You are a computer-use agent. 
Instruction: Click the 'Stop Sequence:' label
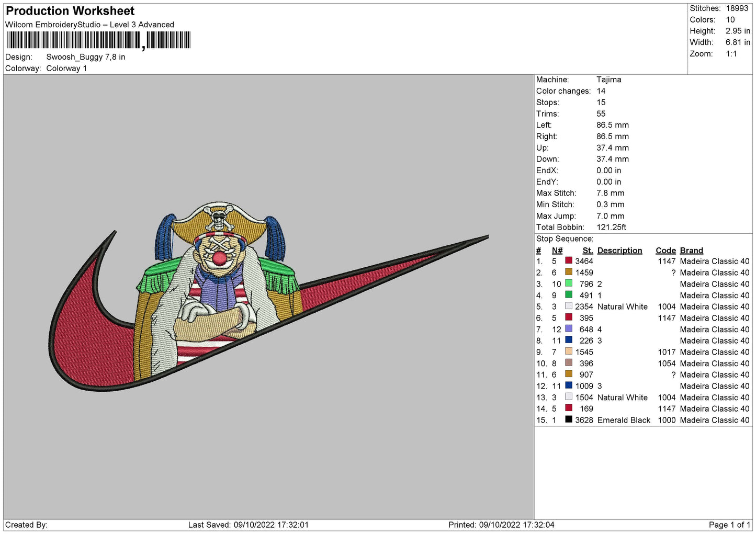click(565, 239)
